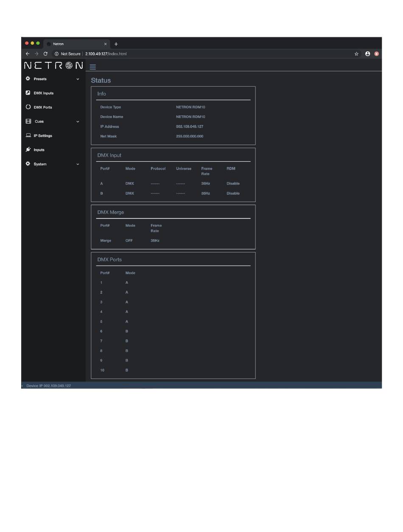Click port B row in DMX Input
This screenshot has height=532, width=403.
[x=173, y=193]
